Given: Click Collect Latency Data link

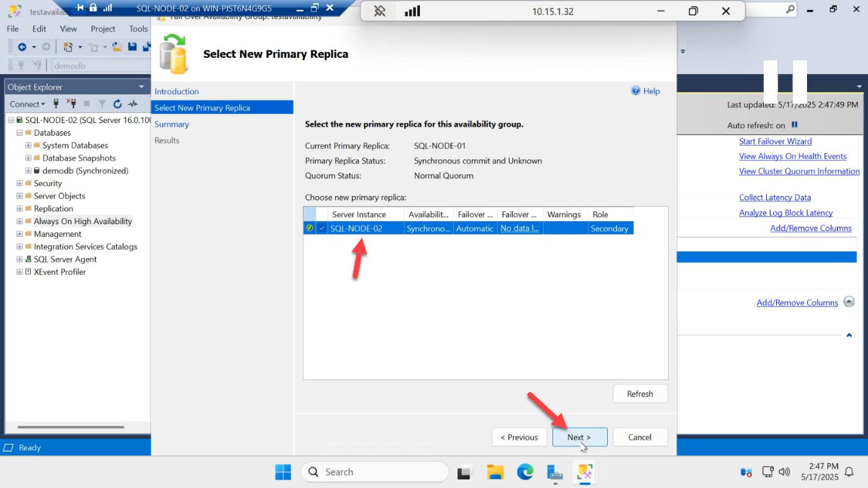Looking at the screenshot, I should point(775,197).
